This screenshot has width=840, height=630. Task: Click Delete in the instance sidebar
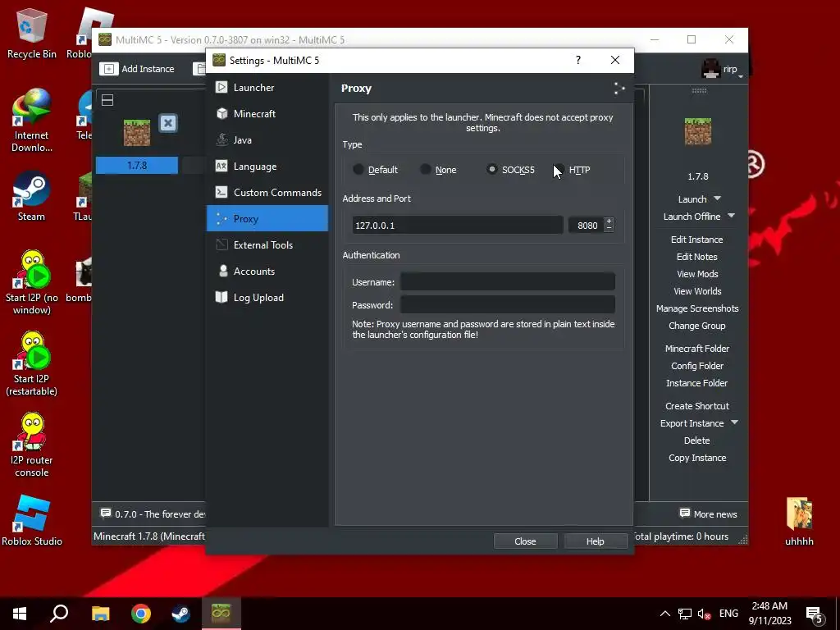tap(697, 440)
